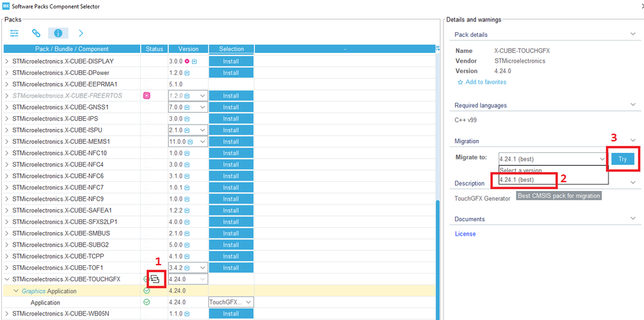Viewport: 644px width, 320px height.
Task: Install the X-CUBE-NFC6 pack
Action: [231, 176]
